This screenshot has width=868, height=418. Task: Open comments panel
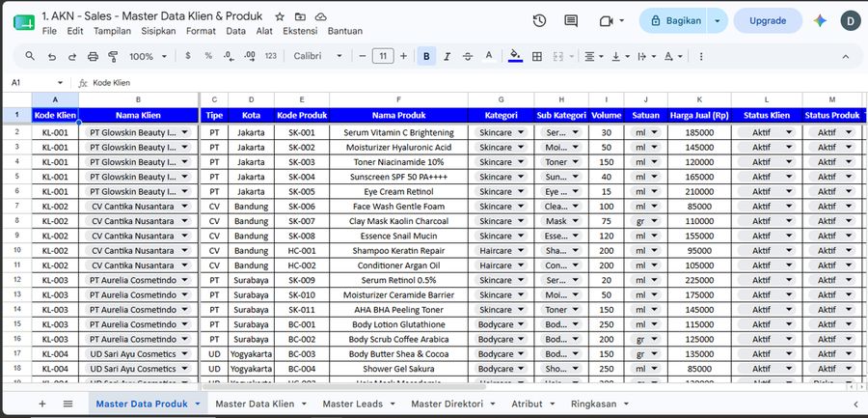pyautogui.click(x=571, y=20)
